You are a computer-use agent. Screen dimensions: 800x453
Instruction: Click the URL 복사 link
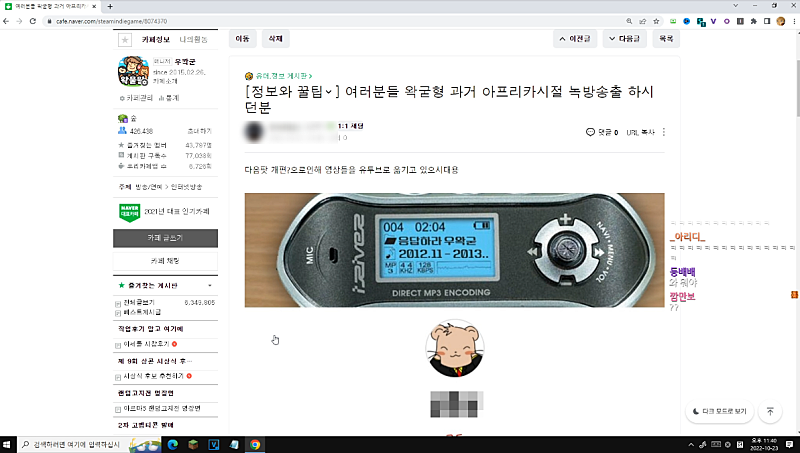click(x=640, y=132)
